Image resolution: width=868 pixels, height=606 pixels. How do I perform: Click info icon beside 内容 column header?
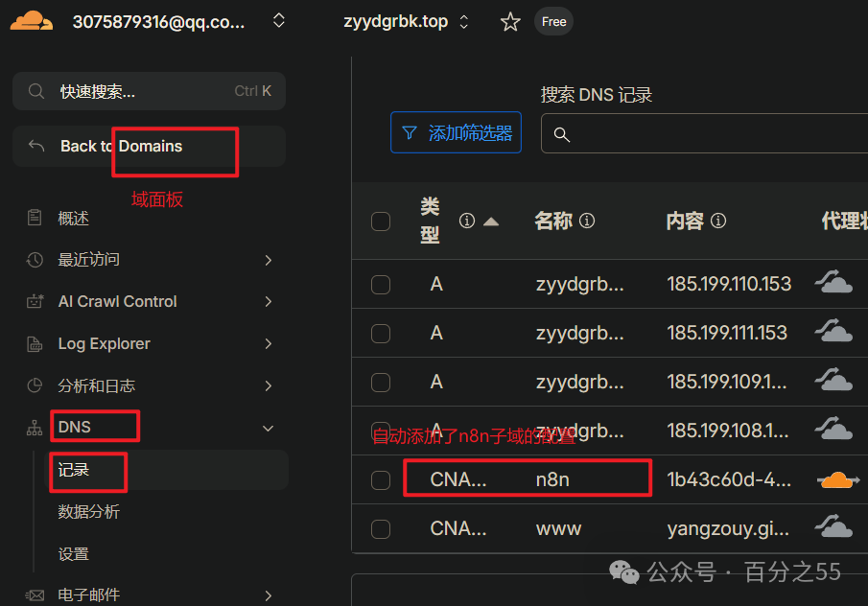(x=717, y=221)
